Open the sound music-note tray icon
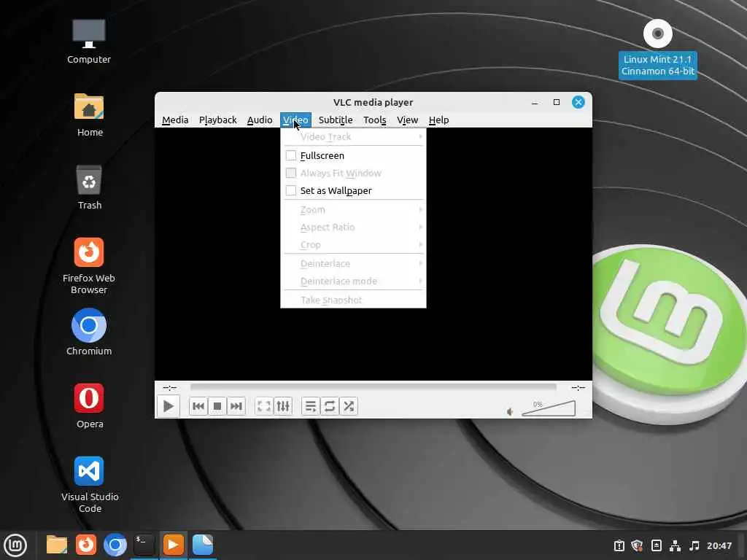Viewport: 747px width, 560px height. point(694,545)
